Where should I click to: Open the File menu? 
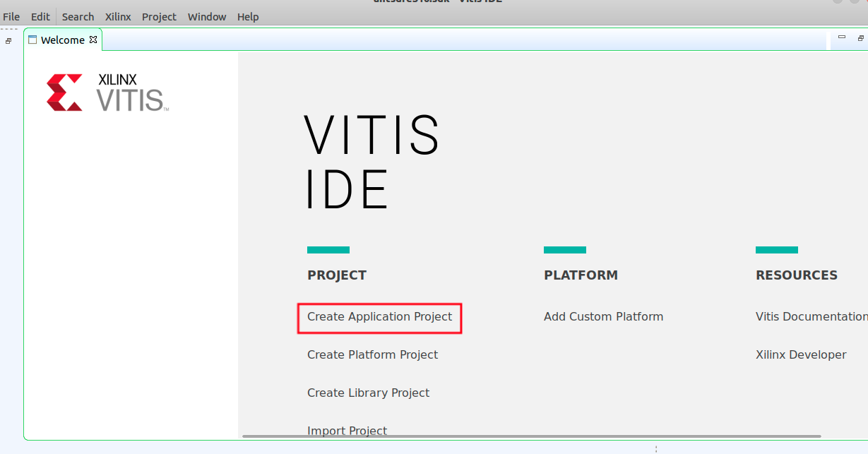[x=11, y=16]
